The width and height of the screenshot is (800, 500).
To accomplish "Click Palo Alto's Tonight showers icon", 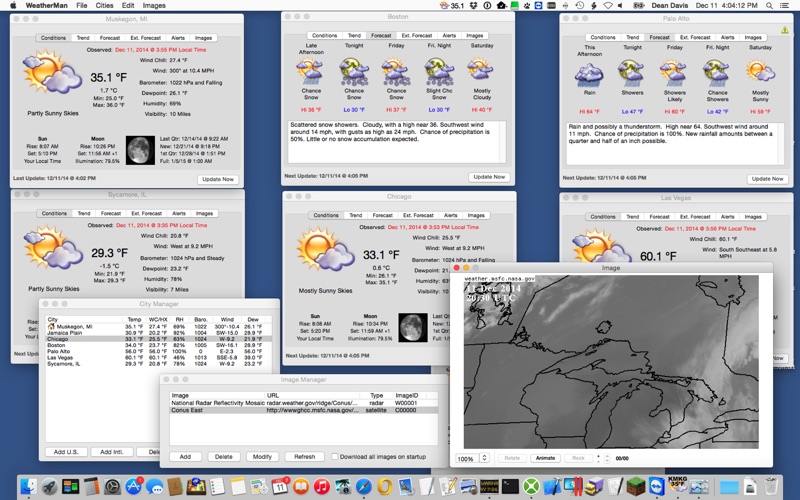I will (x=630, y=71).
